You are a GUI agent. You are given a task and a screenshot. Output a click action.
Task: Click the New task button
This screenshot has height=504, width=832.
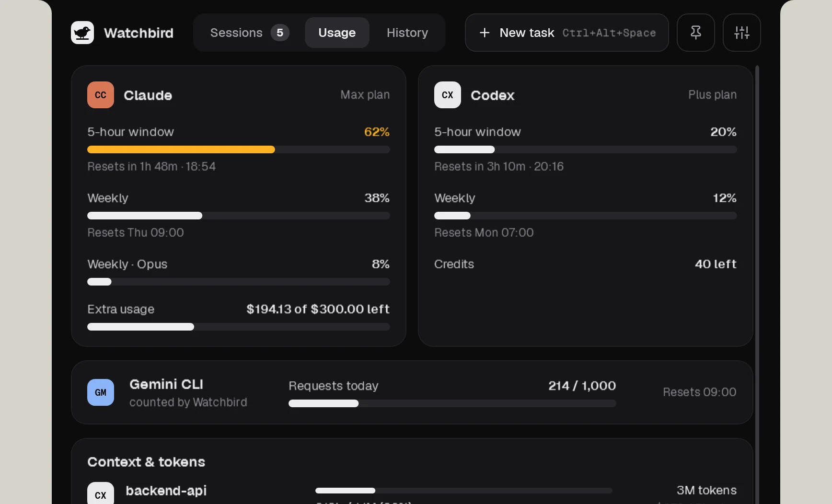point(567,33)
